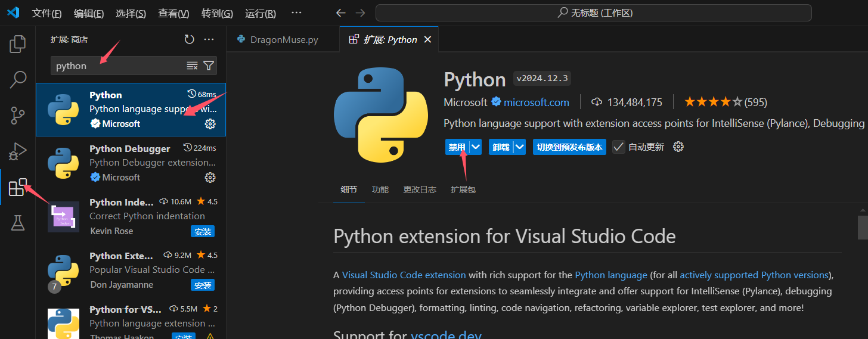The width and height of the screenshot is (868, 339).
Task: Open the extension search filter funnel
Action: point(209,66)
